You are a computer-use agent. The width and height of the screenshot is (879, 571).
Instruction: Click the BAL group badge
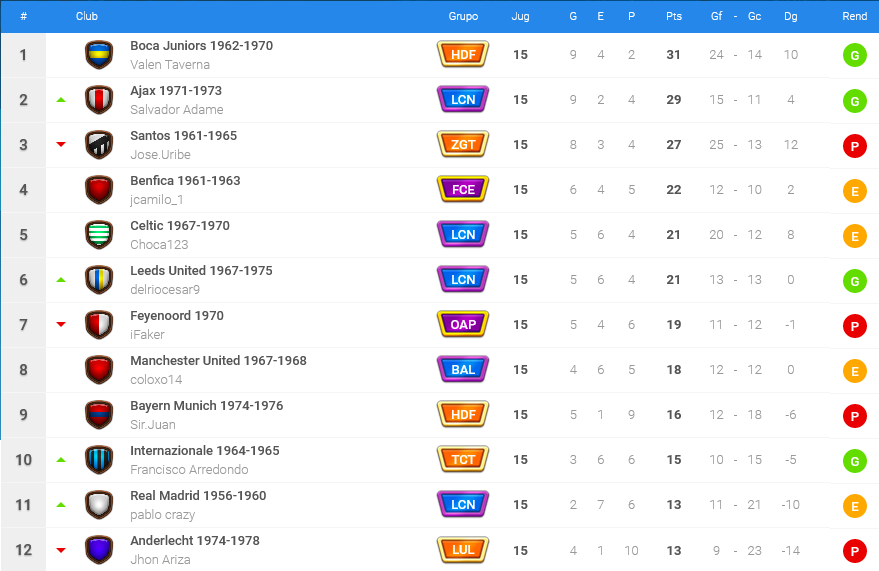(463, 369)
